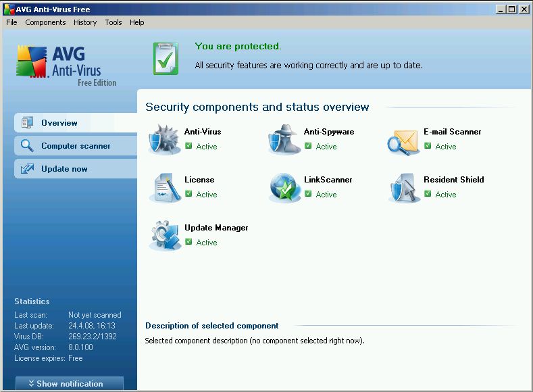Click License green Active status check
533x392 pixels.
(x=188, y=194)
